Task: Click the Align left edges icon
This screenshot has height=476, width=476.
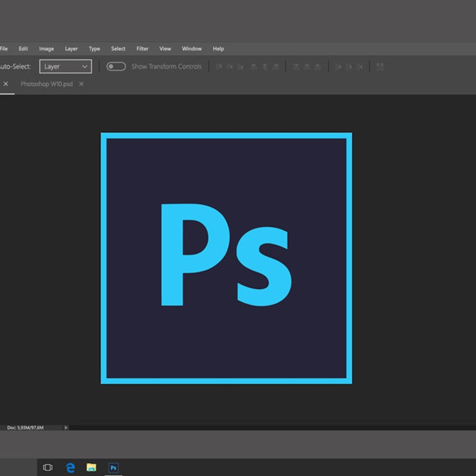Action: (254, 67)
